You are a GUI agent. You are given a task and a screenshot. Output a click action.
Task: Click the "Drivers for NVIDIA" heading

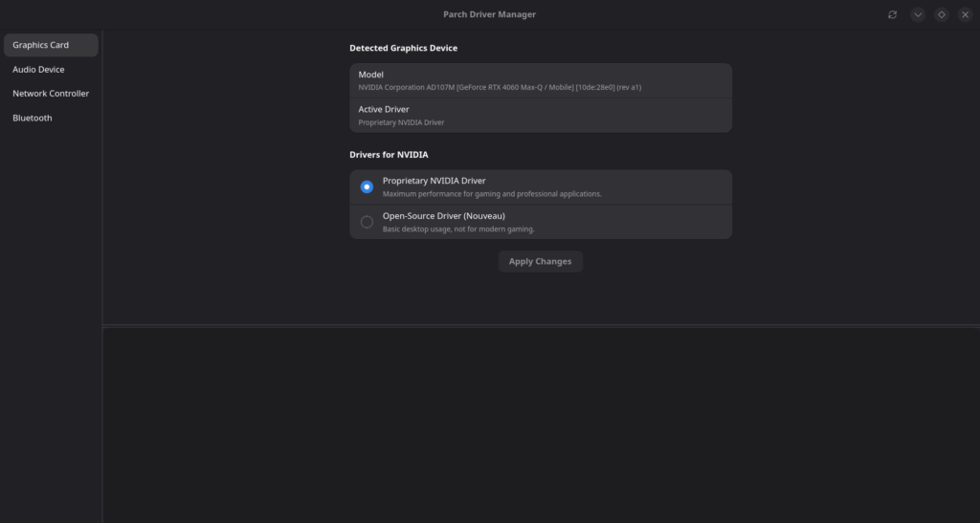click(x=389, y=155)
